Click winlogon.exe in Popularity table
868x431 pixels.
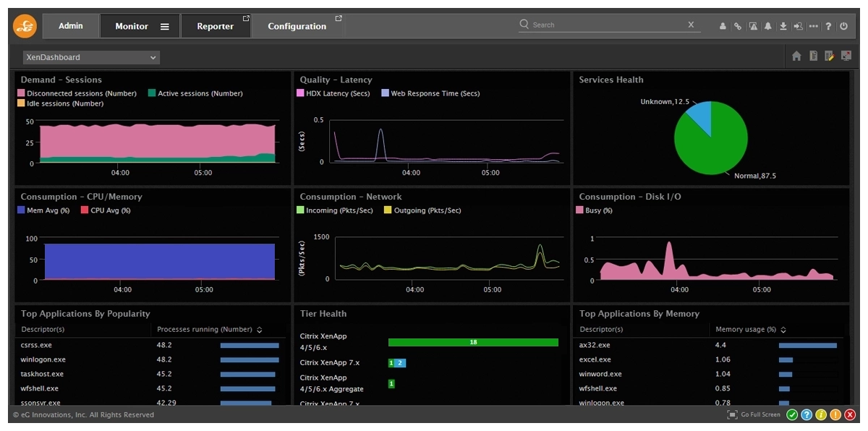(x=43, y=359)
